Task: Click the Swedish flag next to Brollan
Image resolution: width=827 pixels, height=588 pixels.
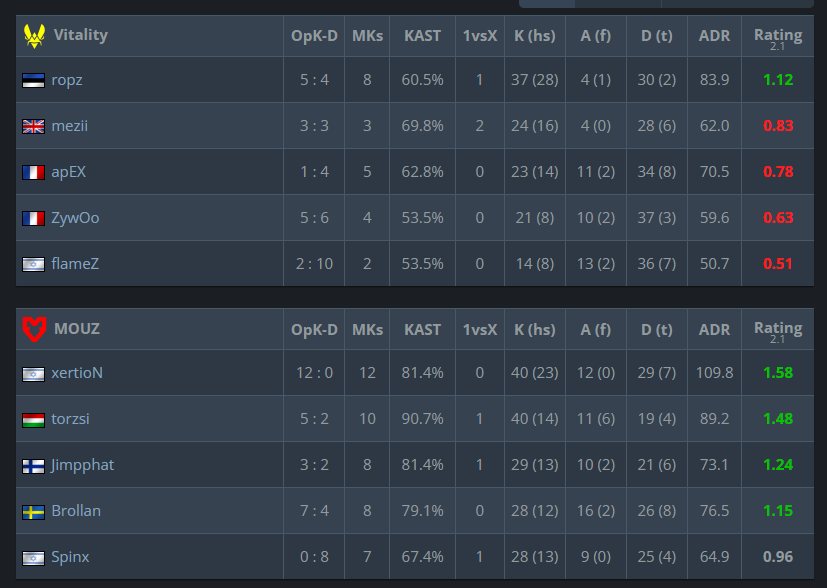Action: click(33, 511)
